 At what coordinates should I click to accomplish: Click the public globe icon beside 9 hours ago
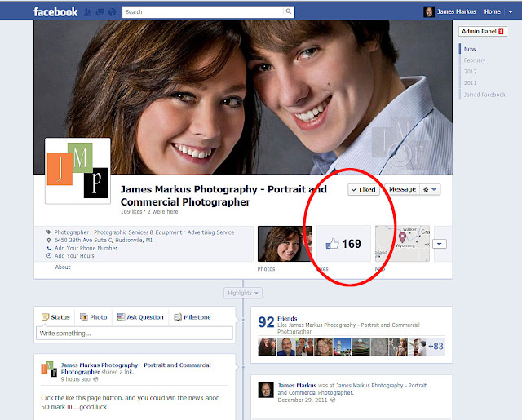(95, 379)
